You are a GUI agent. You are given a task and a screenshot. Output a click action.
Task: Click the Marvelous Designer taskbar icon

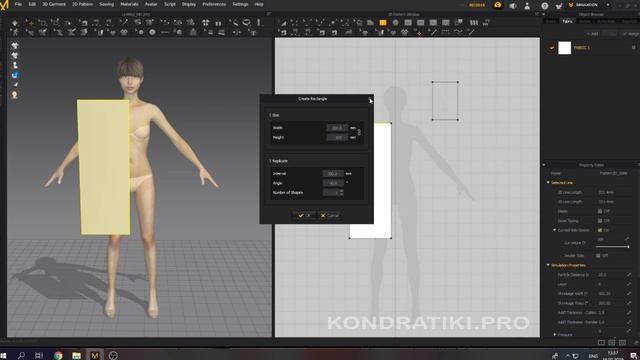pyautogui.click(x=95, y=355)
